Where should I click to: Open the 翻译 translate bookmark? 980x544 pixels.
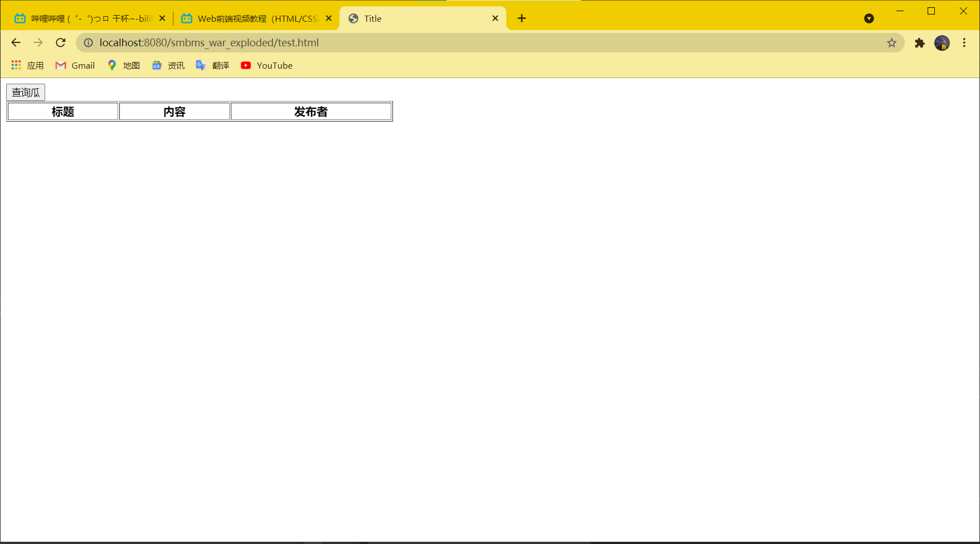click(x=213, y=66)
